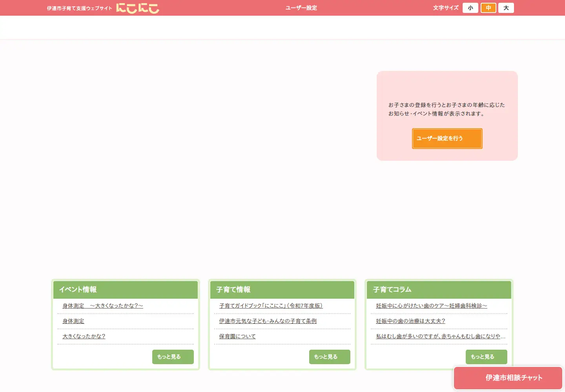This screenshot has width=565, height=392.
Task: Click the イベント情報 section heading
Action: [78, 290]
